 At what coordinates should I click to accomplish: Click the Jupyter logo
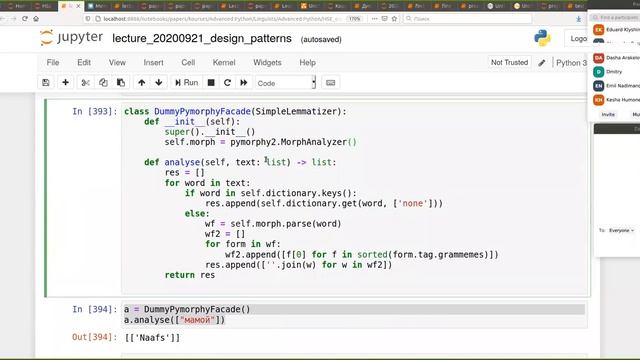71,38
